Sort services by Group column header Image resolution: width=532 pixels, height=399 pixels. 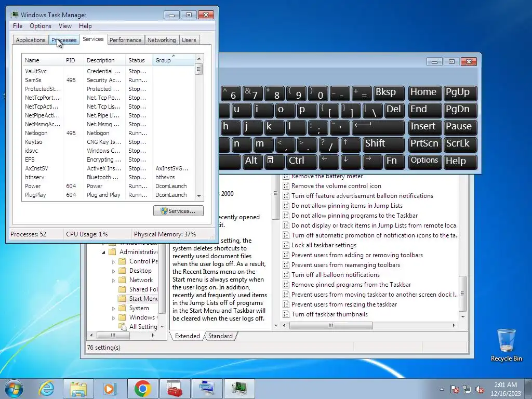click(x=174, y=60)
